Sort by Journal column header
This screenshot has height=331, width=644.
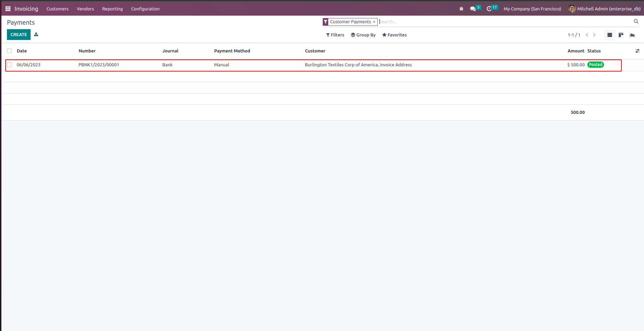170,51
